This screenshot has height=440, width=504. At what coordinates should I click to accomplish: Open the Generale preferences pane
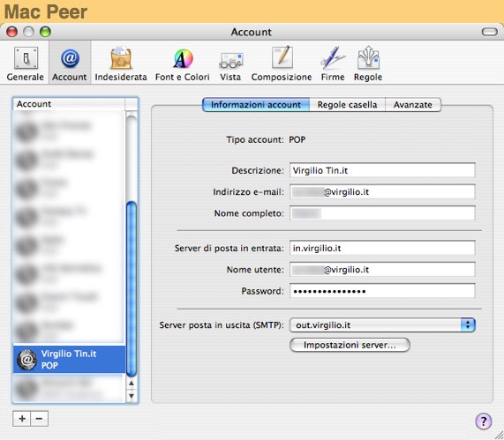pos(25,63)
